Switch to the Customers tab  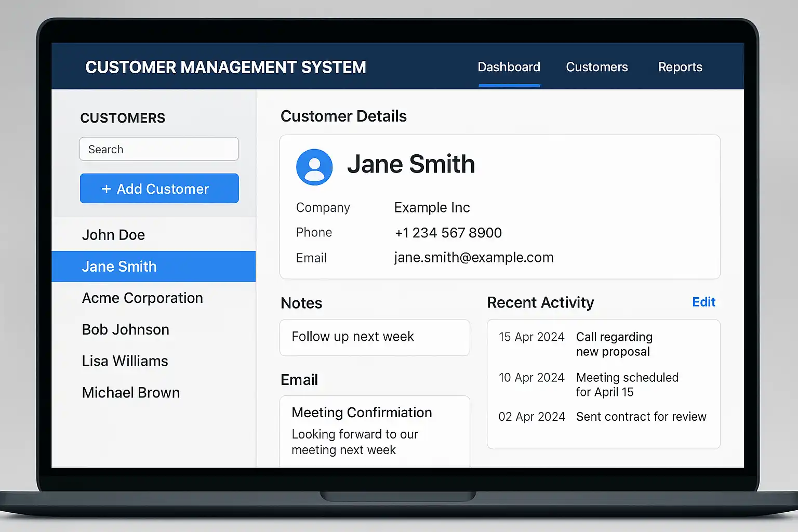tap(596, 68)
